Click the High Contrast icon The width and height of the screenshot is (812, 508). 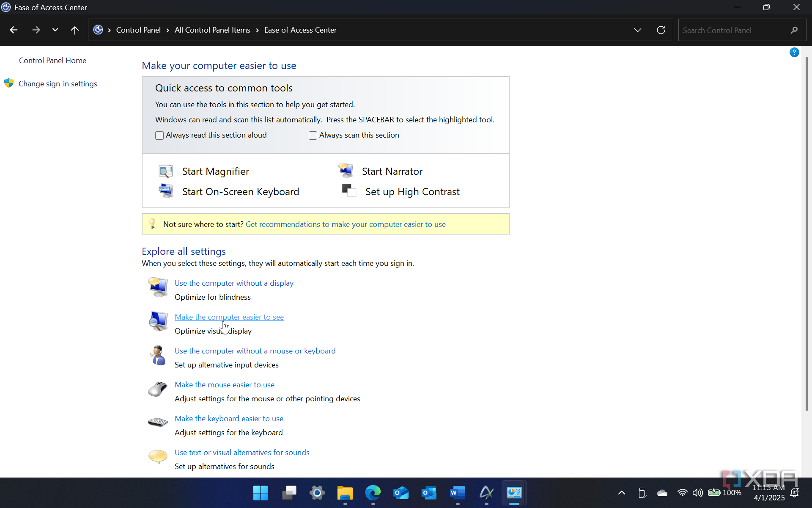click(x=349, y=190)
